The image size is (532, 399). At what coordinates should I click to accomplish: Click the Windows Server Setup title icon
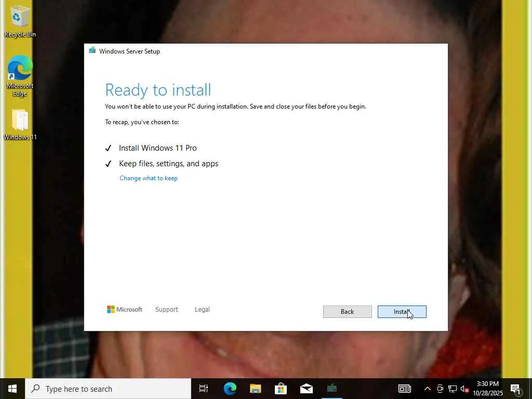(92, 51)
